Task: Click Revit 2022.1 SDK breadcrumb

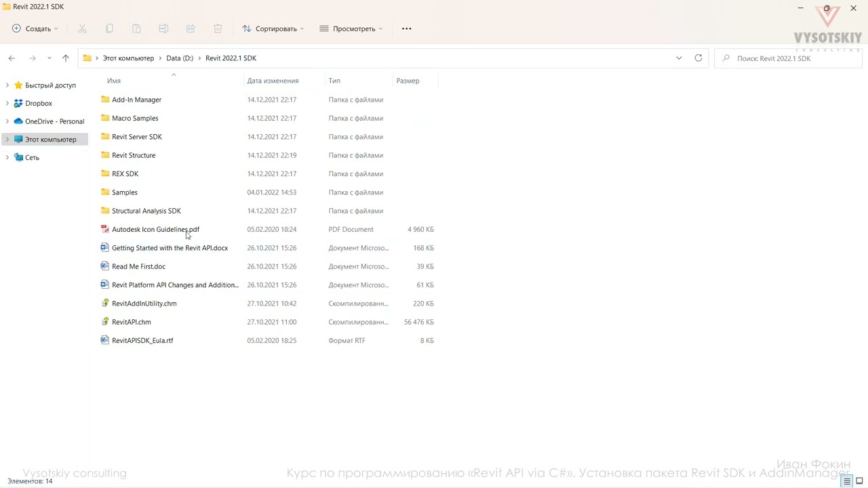Action: pyautogui.click(x=231, y=58)
